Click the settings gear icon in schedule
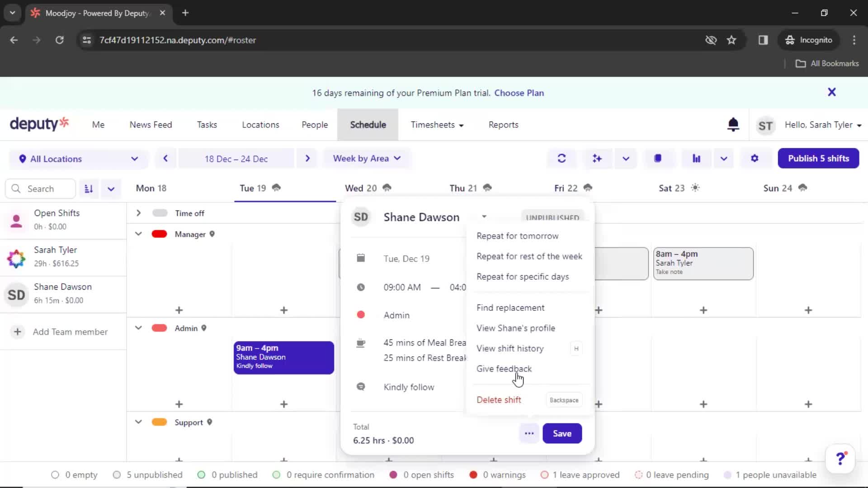The height and width of the screenshot is (488, 868). (x=755, y=158)
